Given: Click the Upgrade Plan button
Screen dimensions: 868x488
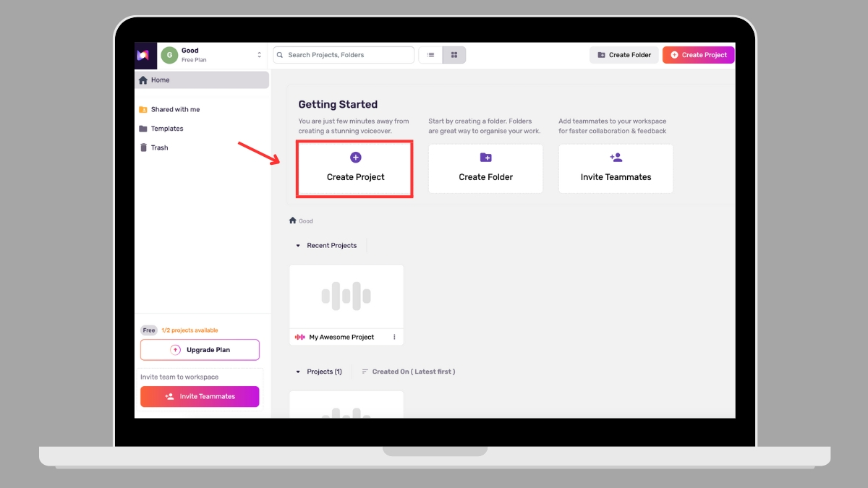Looking at the screenshot, I should (200, 350).
